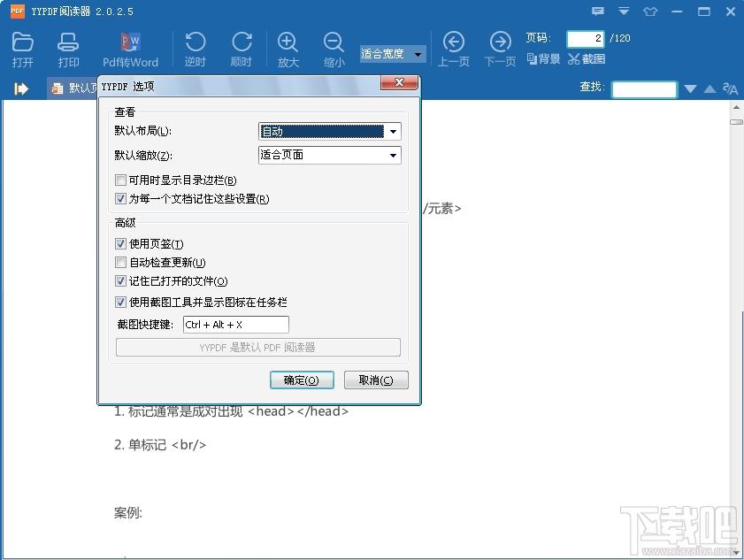The image size is (744, 560).
Task: Open the 默认布局 dropdown
Action: click(330, 132)
